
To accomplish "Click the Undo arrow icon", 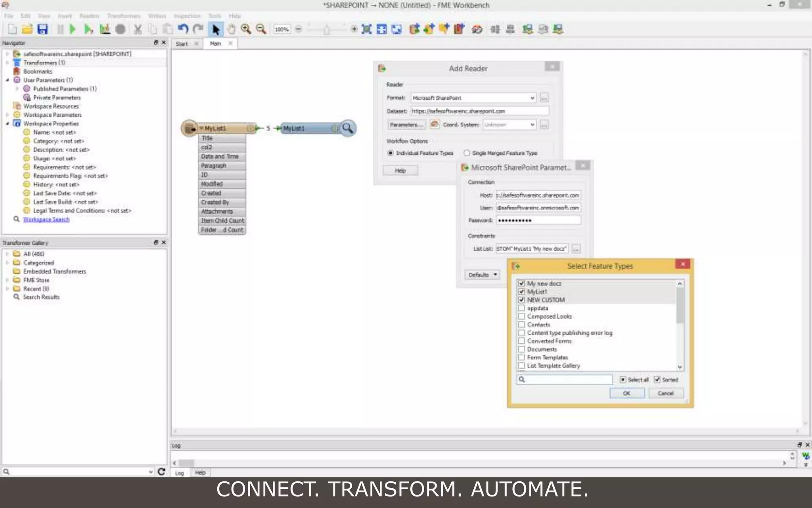I will 182,29.
